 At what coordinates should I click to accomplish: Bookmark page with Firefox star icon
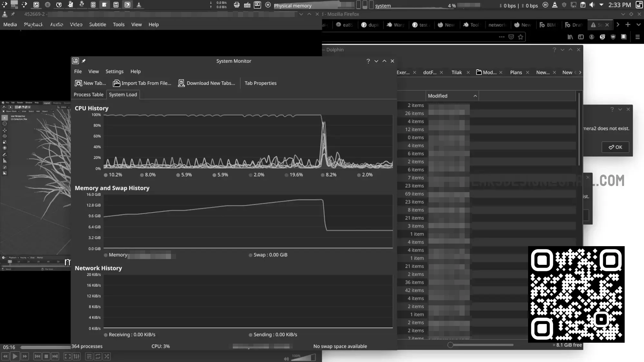(x=520, y=37)
